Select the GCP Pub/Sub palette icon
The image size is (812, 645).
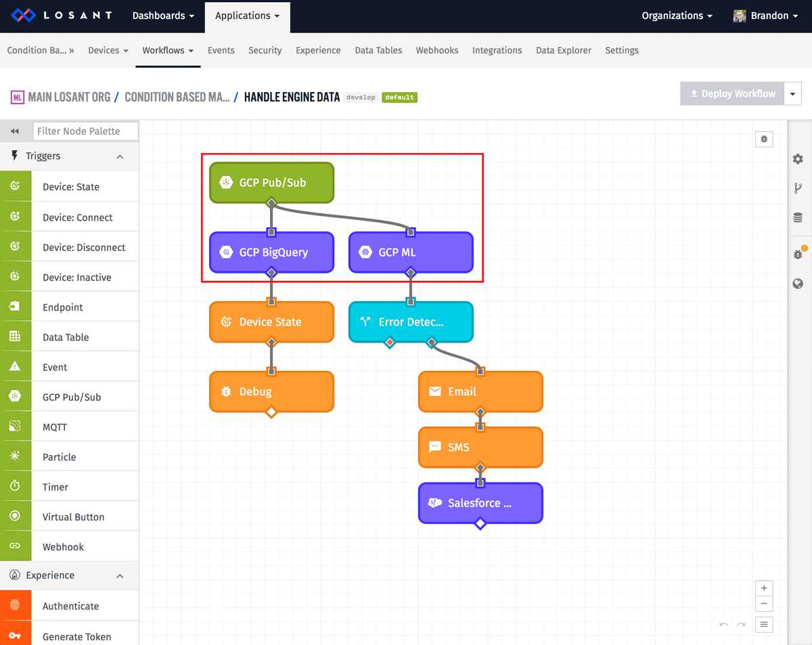(16, 397)
